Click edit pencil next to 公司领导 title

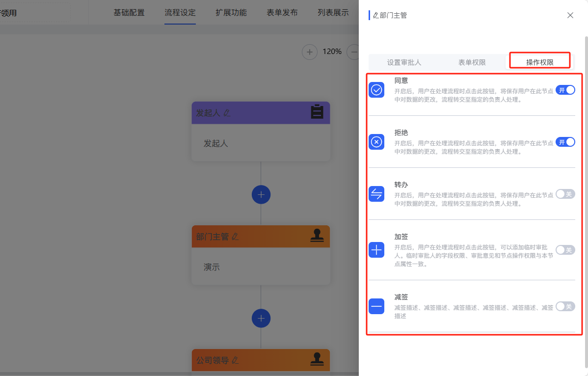235,360
